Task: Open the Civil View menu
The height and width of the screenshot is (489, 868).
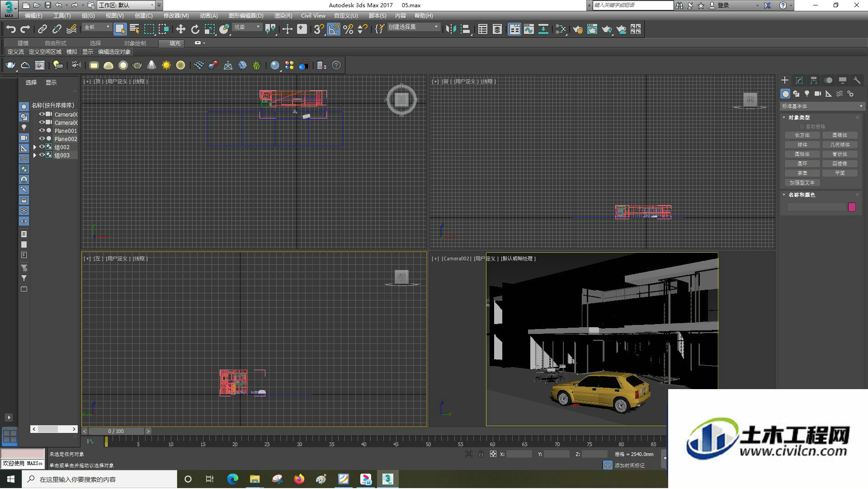Action: click(x=313, y=16)
